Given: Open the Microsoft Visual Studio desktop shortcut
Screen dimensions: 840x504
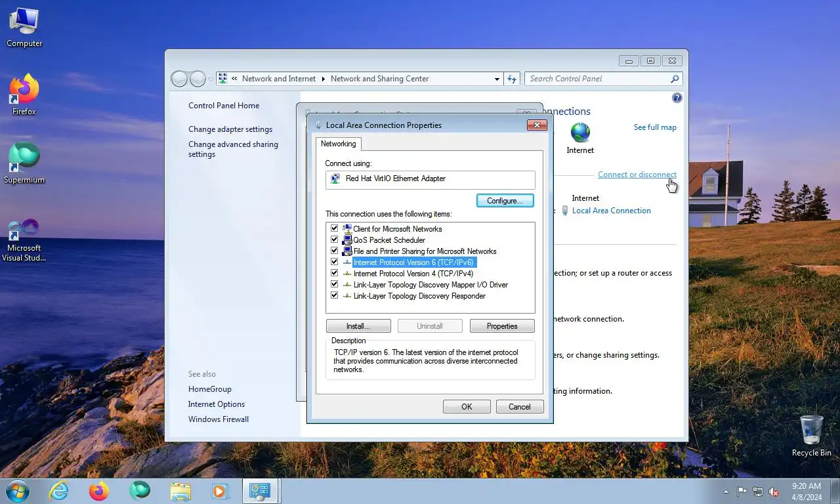Looking at the screenshot, I should 24,240.
